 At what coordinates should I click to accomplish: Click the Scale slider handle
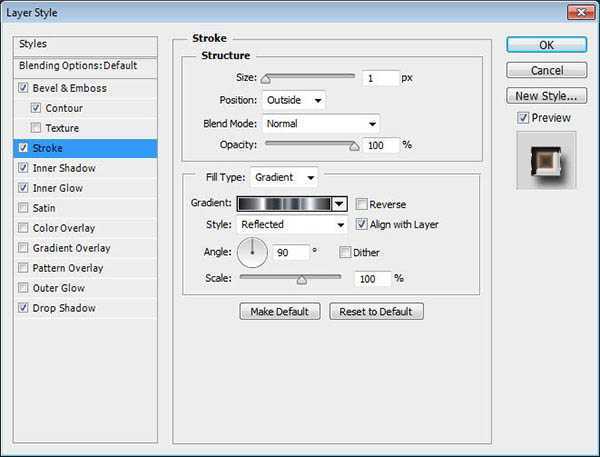pos(302,280)
